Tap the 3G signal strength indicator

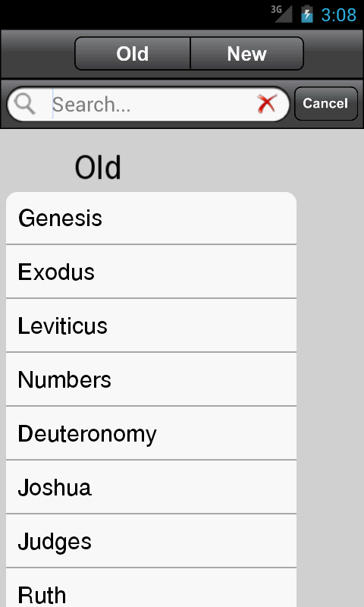point(281,14)
